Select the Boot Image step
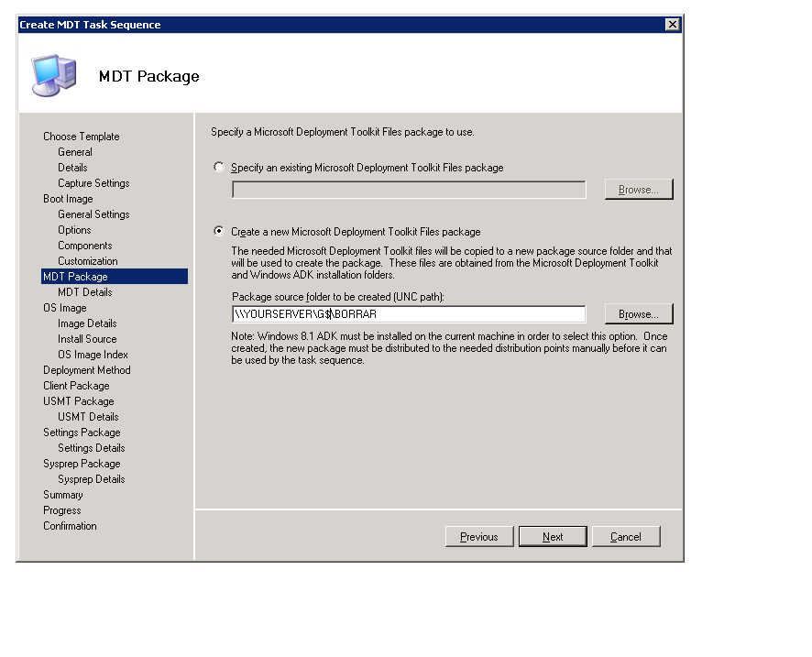Screen dimensions: 812x657 [x=68, y=199]
